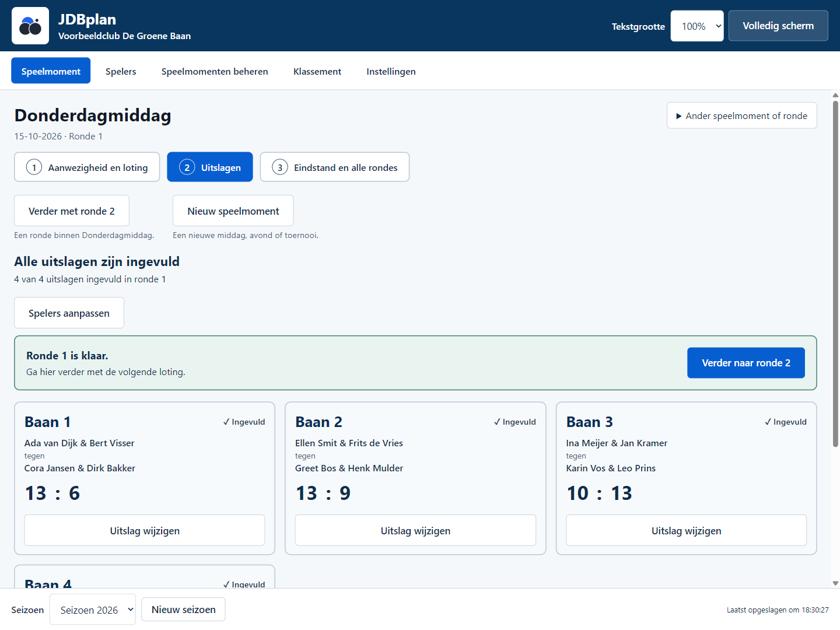Click Verder naar ronde 2
The width and height of the screenshot is (840, 630).
pos(746,363)
